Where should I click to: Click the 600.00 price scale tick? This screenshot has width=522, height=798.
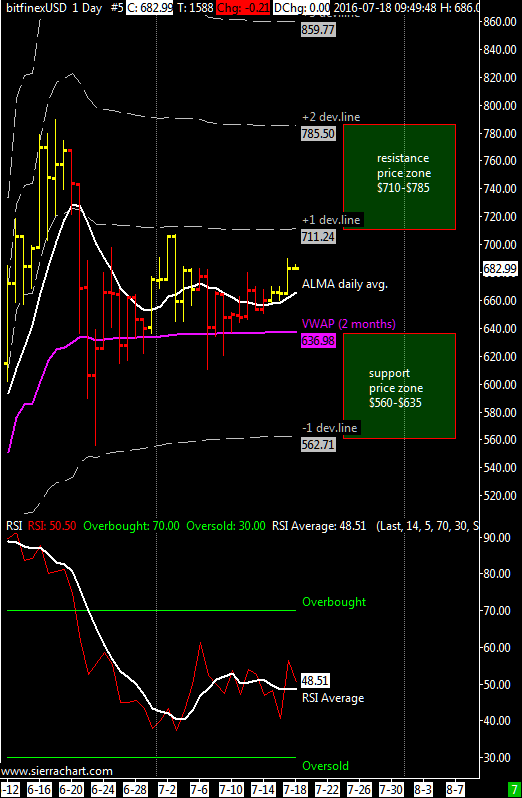click(500, 385)
